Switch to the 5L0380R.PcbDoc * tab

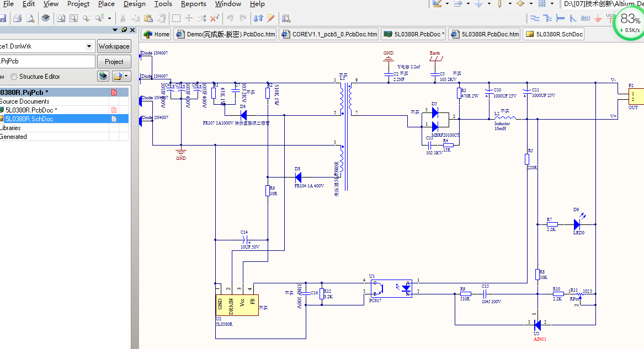[414, 34]
